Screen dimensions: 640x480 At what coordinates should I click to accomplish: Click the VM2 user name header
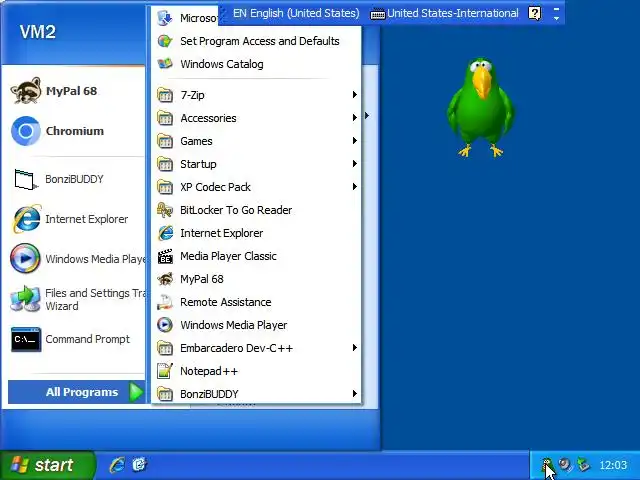pos(38,32)
